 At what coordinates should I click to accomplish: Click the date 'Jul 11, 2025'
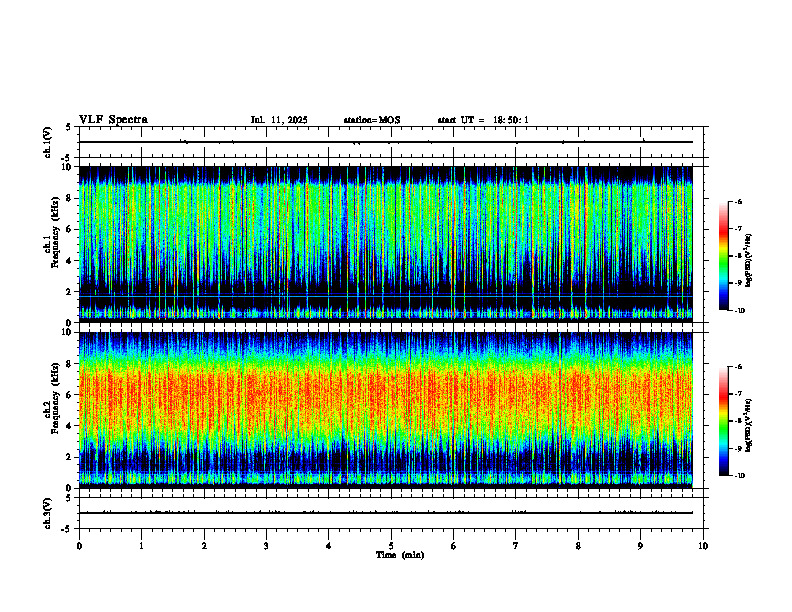(279, 120)
